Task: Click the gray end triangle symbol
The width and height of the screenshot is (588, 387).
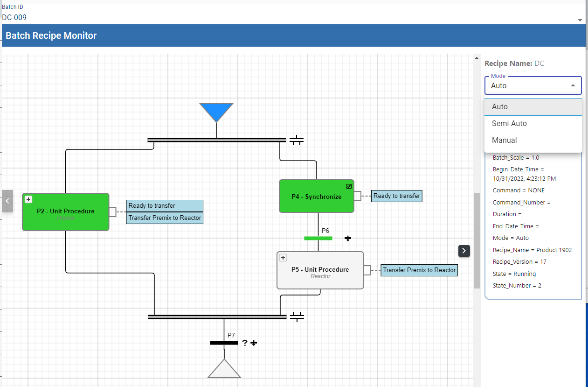Action: (x=224, y=370)
